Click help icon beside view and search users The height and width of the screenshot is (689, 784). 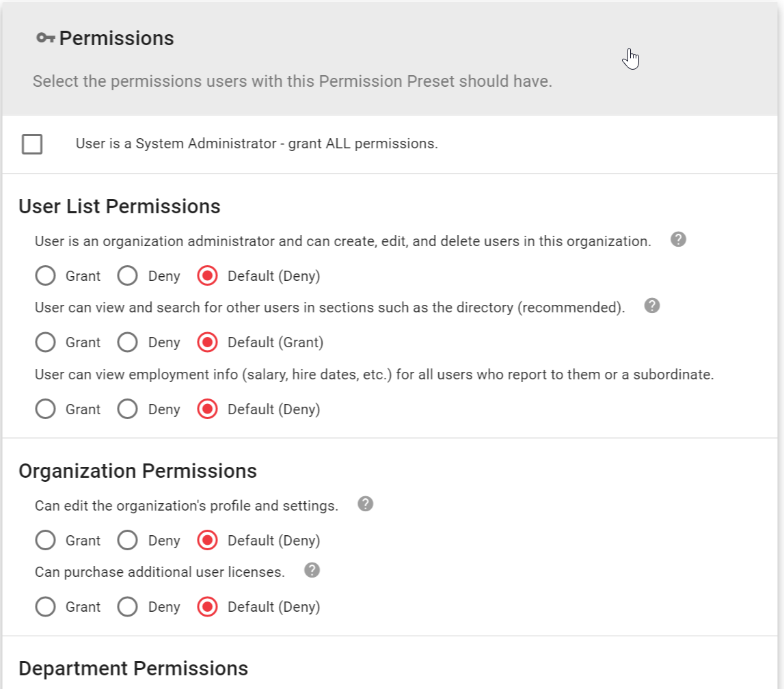[x=651, y=306]
